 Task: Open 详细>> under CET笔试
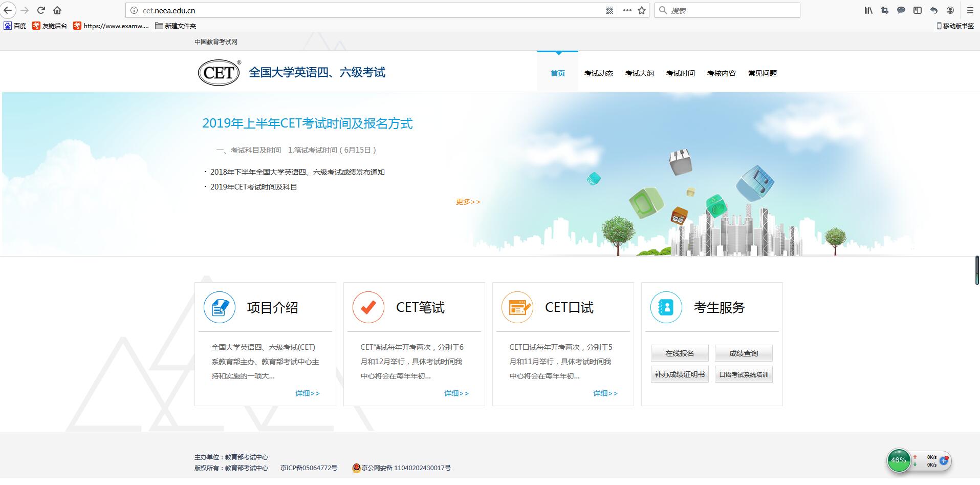[x=456, y=393]
